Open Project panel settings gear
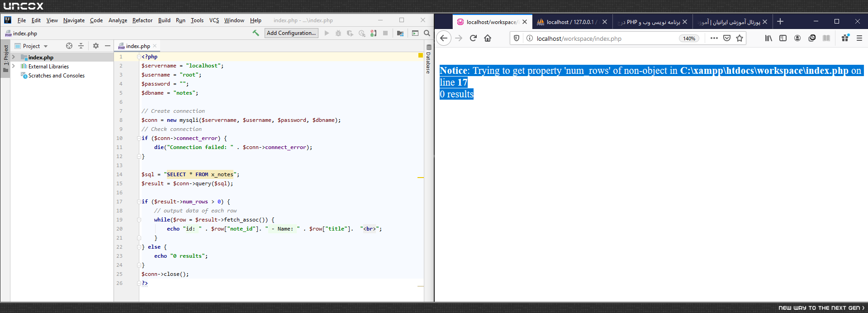This screenshot has width=868, height=313. click(96, 46)
